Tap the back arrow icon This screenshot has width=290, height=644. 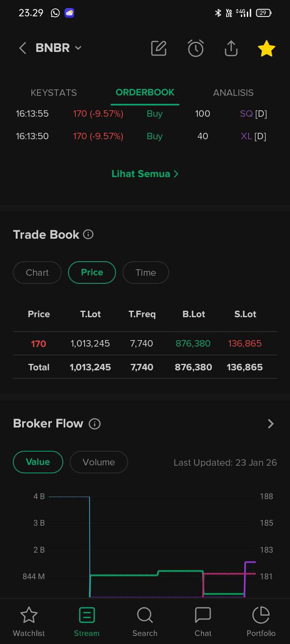[23, 48]
